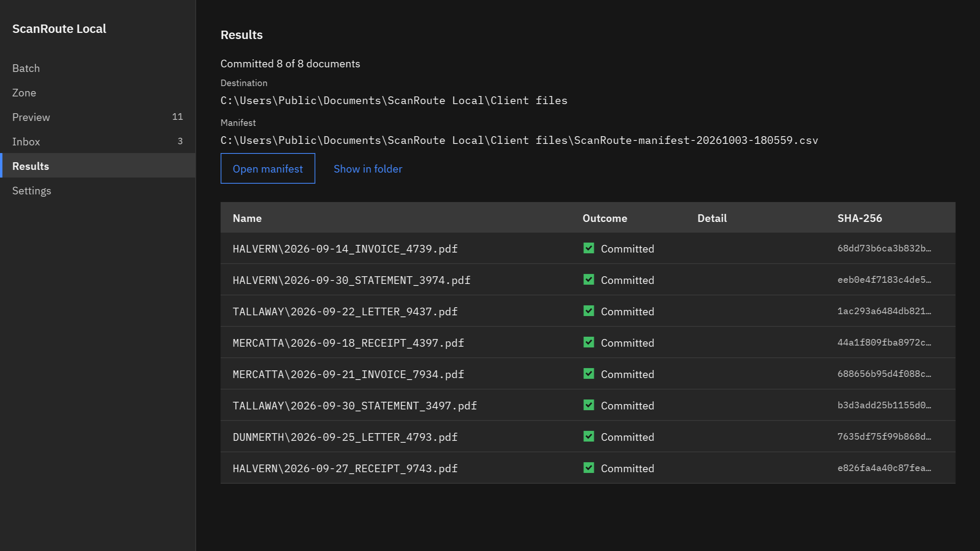Viewport: 980px width, 551px height.
Task: Click the Inbox count badge 3
Action: click(x=180, y=141)
